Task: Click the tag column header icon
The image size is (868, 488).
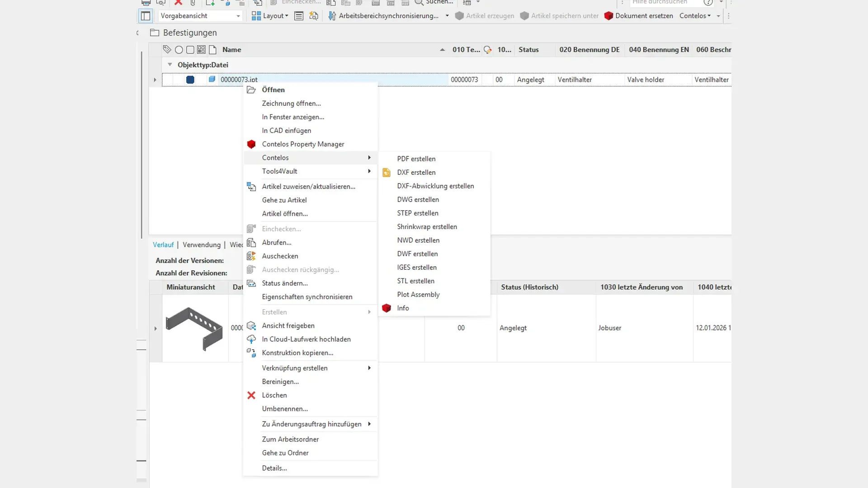Action: click(167, 50)
